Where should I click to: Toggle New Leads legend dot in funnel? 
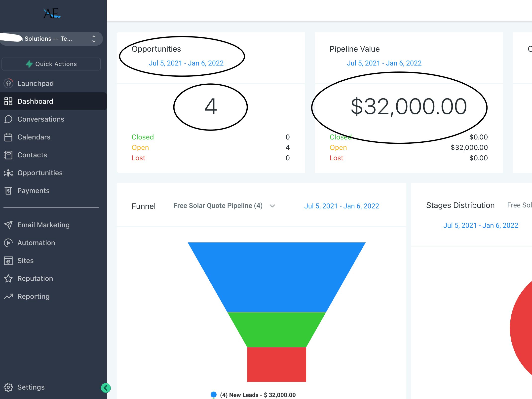point(213,395)
